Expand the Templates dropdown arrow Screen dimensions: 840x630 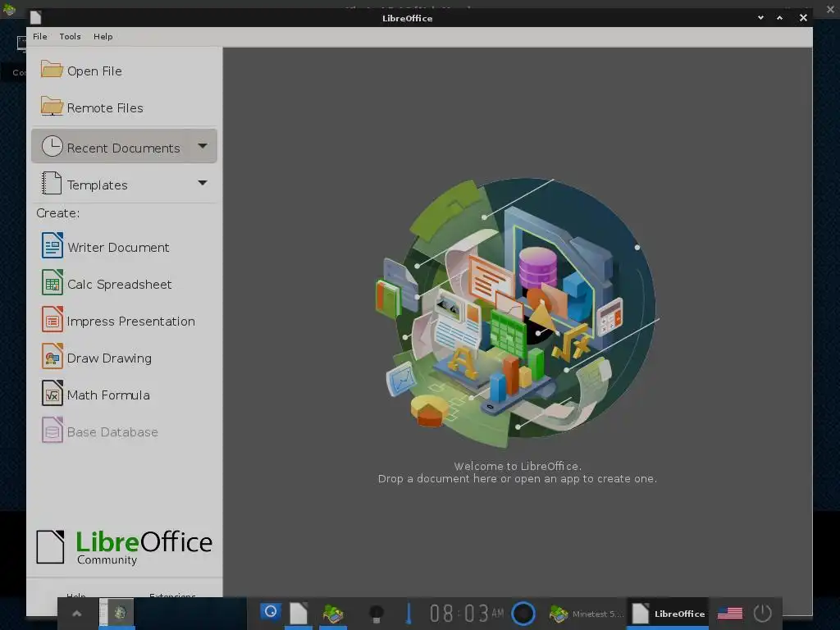pyautogui.click(x=203, y=183)
